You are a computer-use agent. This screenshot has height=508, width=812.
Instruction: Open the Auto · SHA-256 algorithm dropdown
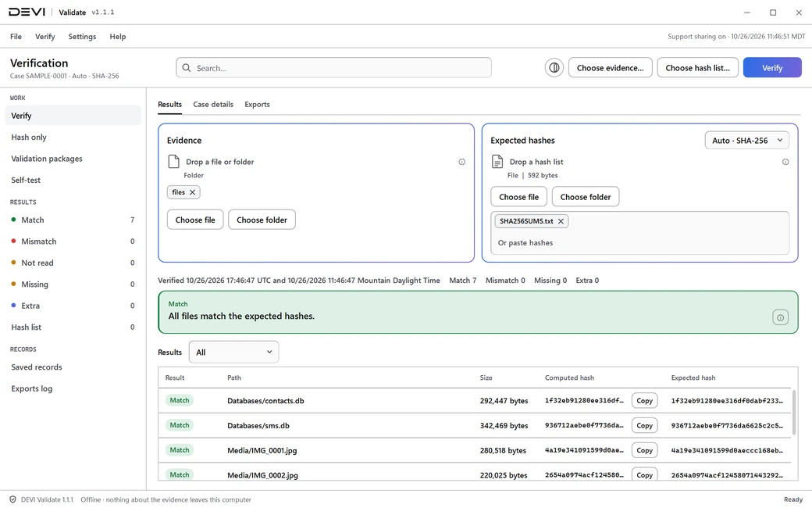[x=746, y=141]
